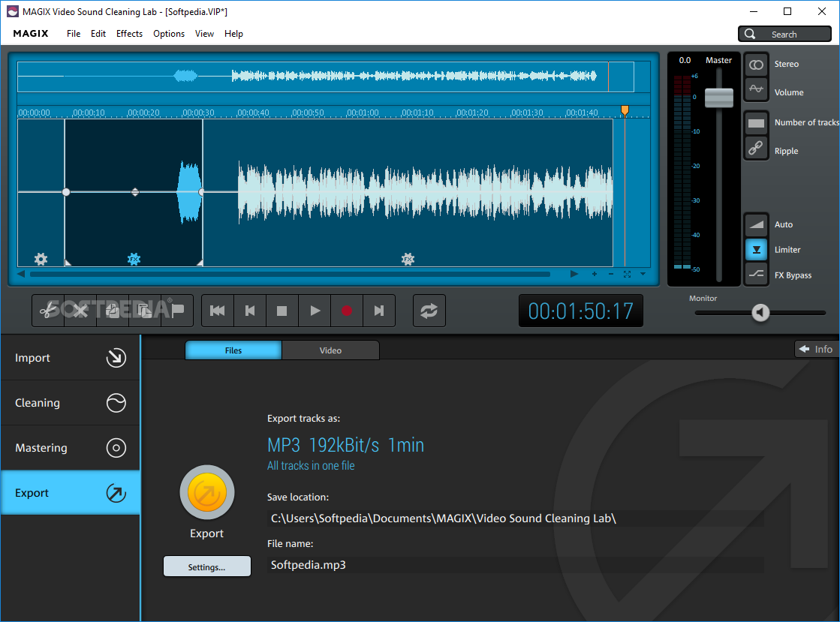Show the Info panel
Screen dimensions: 840x622
[x=817, y=349]
